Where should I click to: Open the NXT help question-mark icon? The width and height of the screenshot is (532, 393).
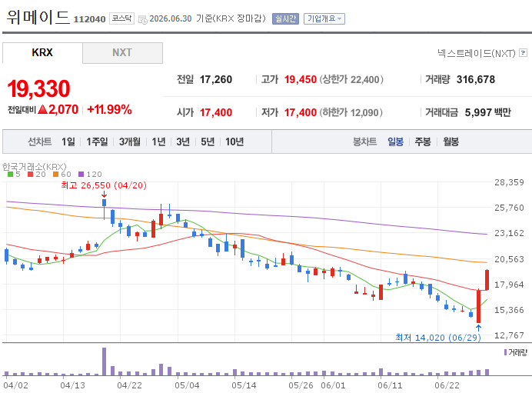(524, 52)
